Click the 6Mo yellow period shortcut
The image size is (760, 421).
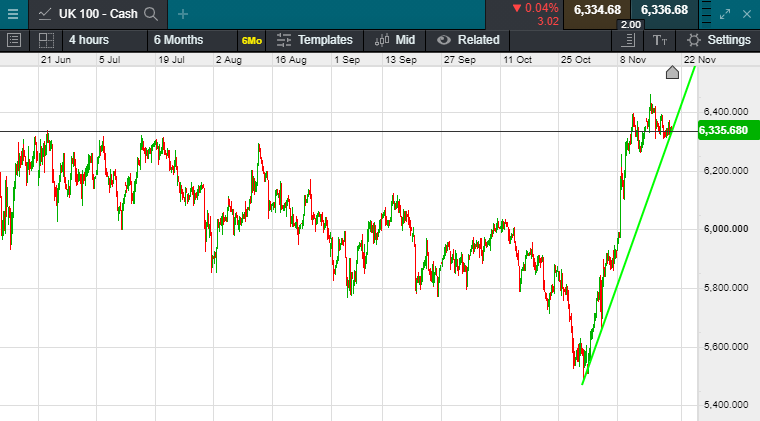251,41
